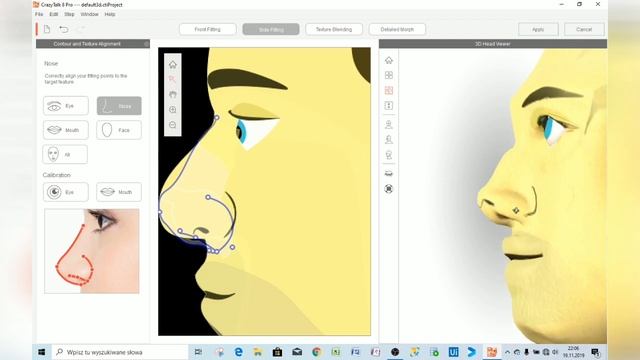
Task: Click the nostril wing top control point
Action: coord(208,197)
